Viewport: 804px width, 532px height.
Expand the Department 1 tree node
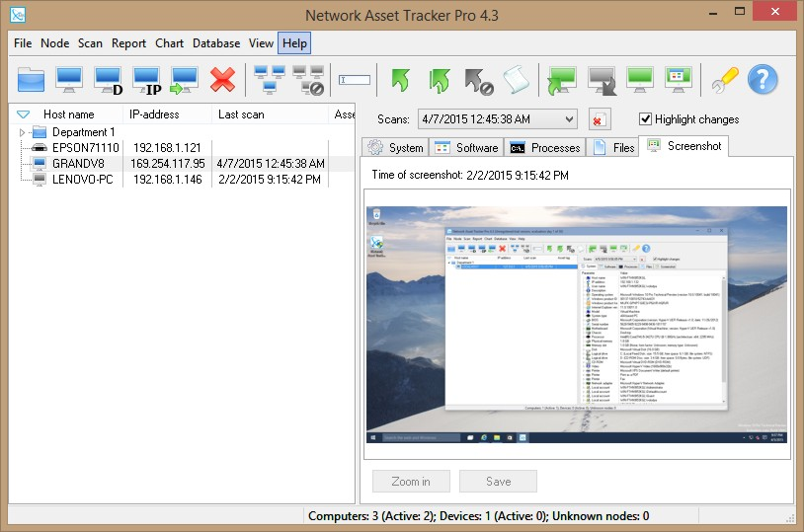click(22, 132)
